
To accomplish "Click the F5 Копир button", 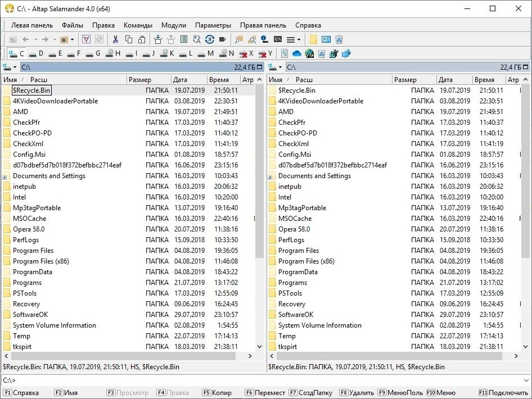I will coord(217,393).
